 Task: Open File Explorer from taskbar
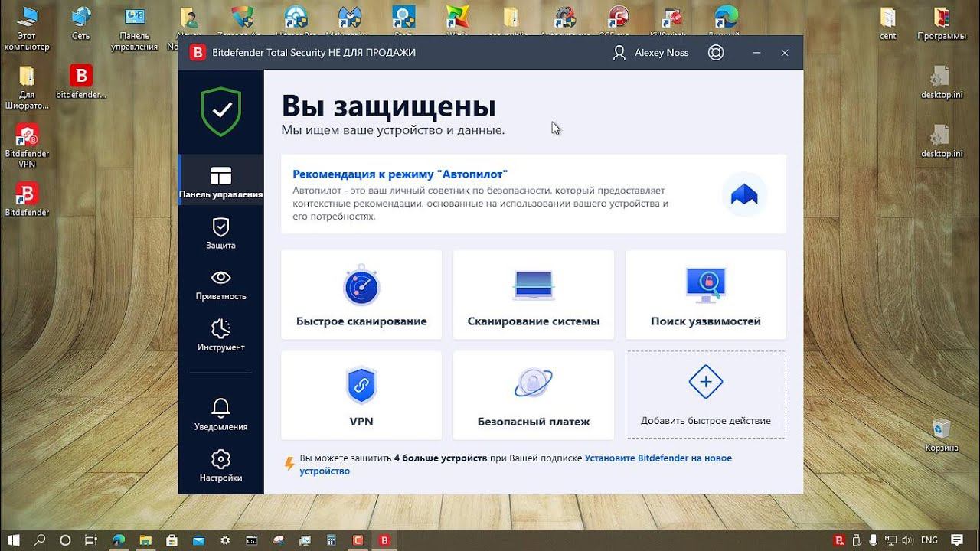click(x=145, y=540)
